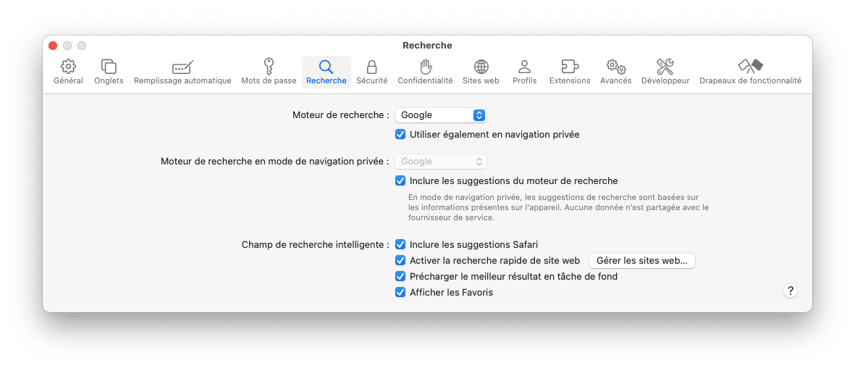Click the Gérer les sites web button
Screen dimensions: 868x371
point(641,261)
